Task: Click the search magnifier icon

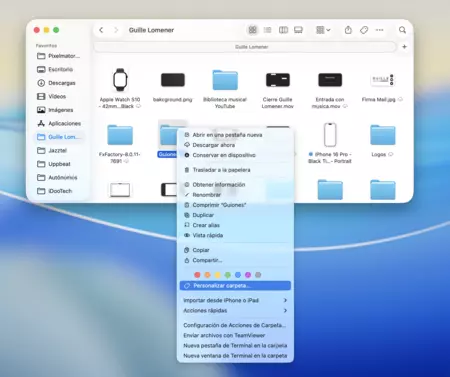Action: [402, 30]
